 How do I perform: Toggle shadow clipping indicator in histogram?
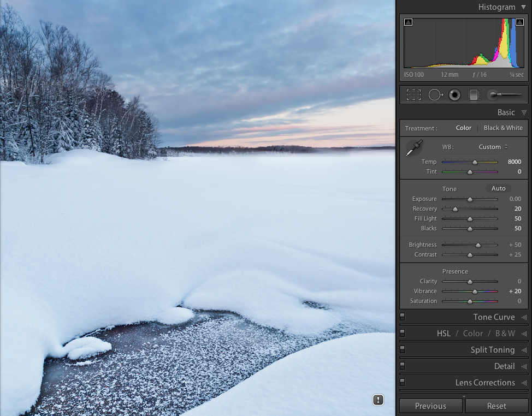pos(408,22)
